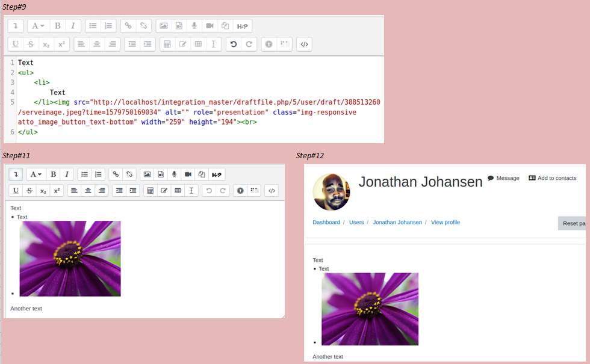Open equation editor in source-code editor
Viewport: 590px width, 364px height.
(x=167, y=44)
